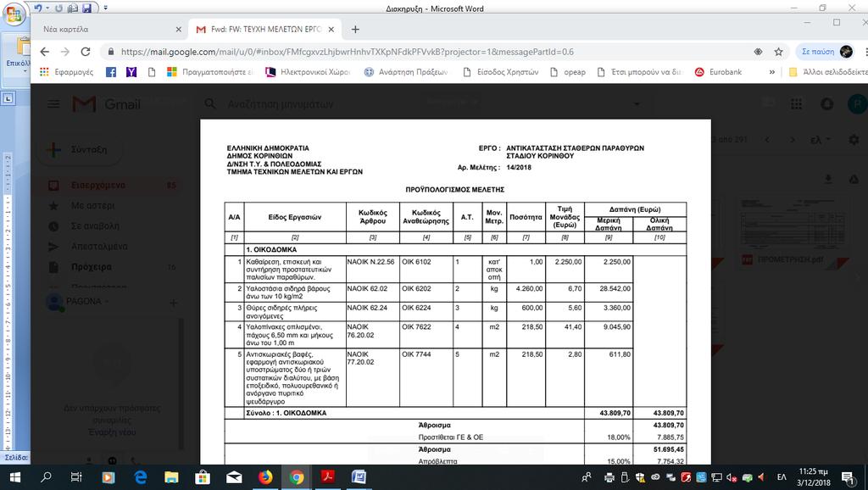Open the Yahoo bookmark icon
The width and height of the screenshot is (868, 490).
131,72
